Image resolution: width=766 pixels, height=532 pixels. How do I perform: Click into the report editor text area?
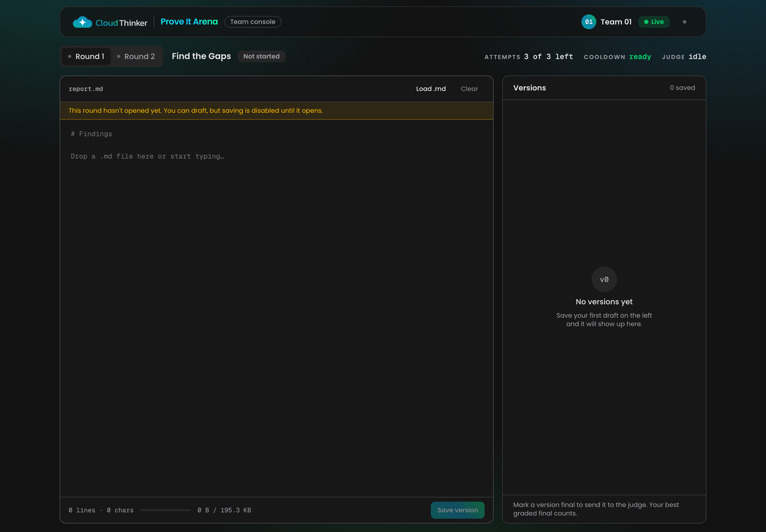277,308
